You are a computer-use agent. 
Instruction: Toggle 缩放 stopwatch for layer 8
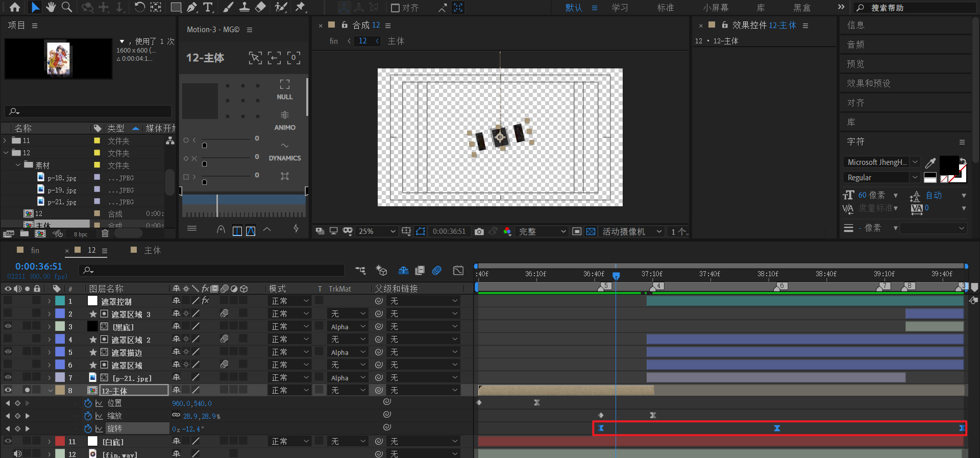pyautogui.click(x=88, y=416)
